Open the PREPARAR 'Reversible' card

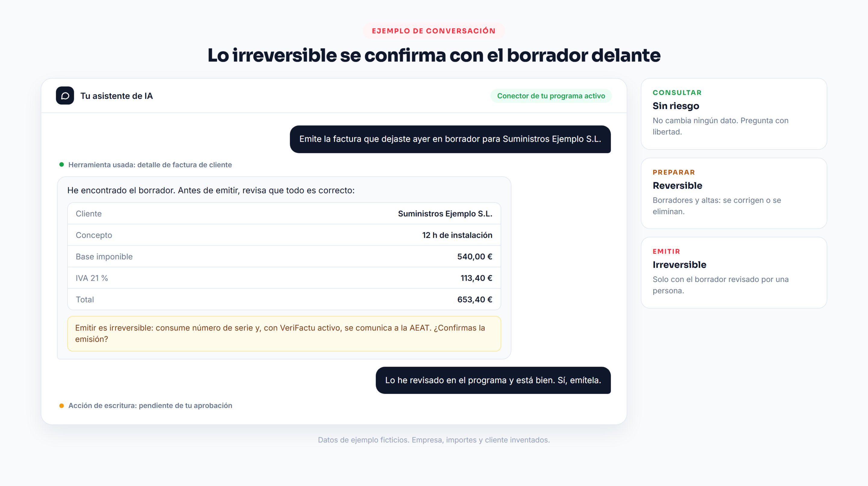[x=734, y=193]
